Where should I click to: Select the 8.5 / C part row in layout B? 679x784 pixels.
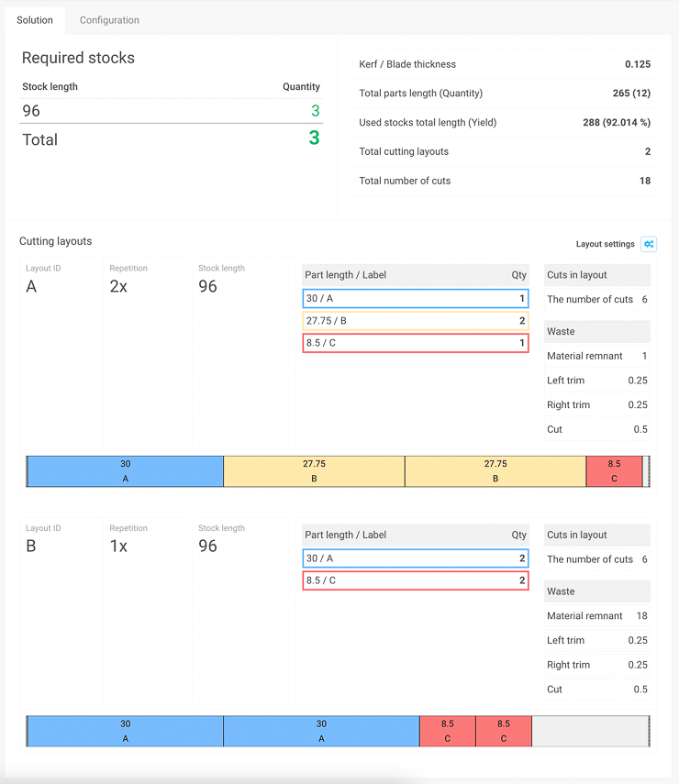pos(415,580)
